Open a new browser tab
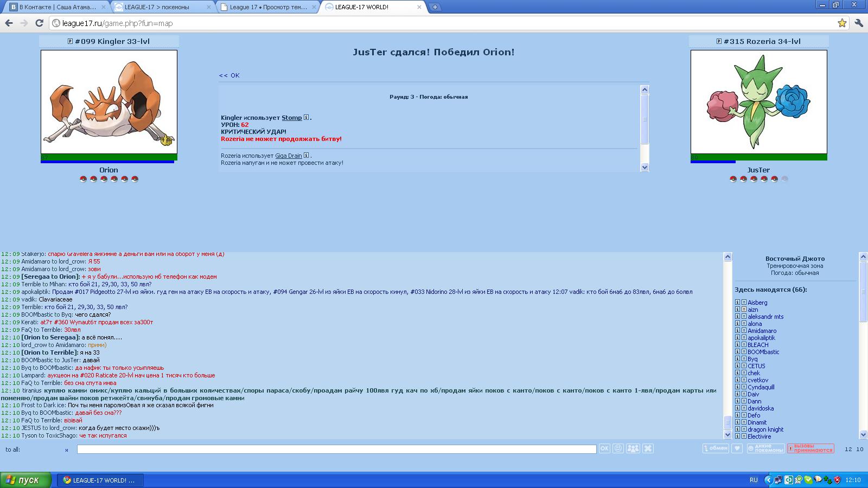Image resolution: width=868 pixels, height=488 pixels. pyautogui.click(x=435, y=7)
